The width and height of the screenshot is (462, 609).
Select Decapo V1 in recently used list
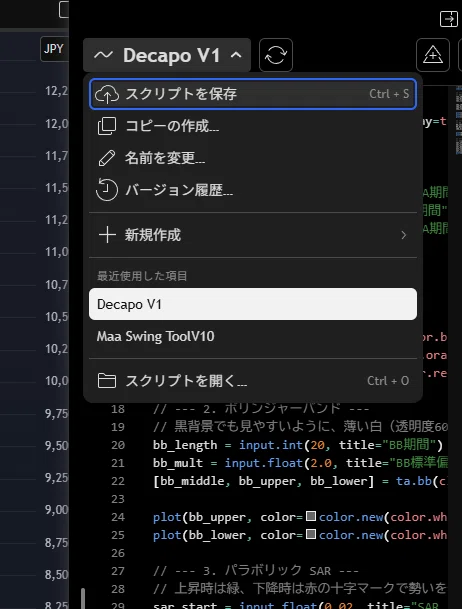tap(253, 304)
